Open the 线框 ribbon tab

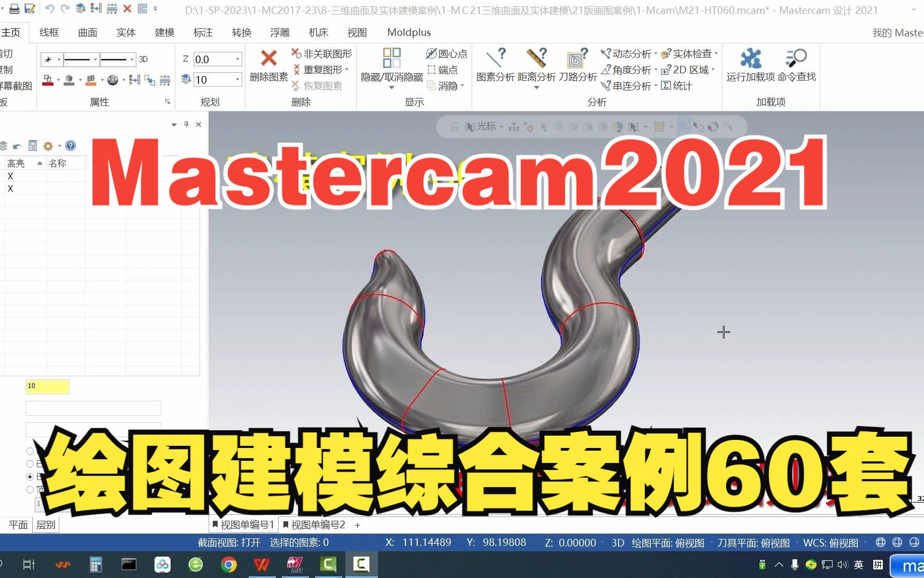(49, 33)
